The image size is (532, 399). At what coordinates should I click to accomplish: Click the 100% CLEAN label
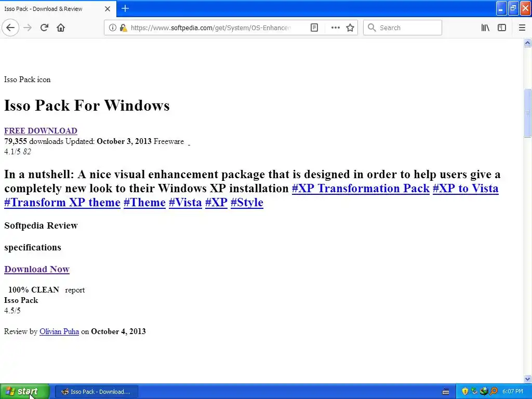tap(34, 290)
